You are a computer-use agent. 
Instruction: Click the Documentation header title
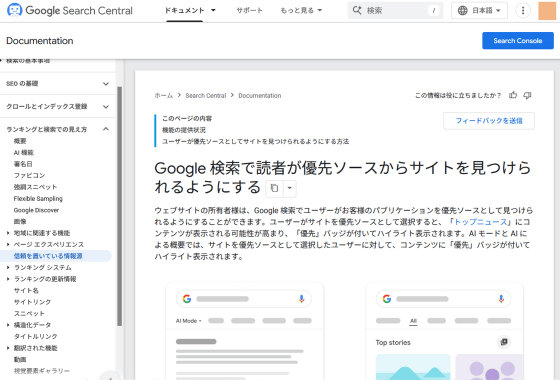tap(40, 41)
